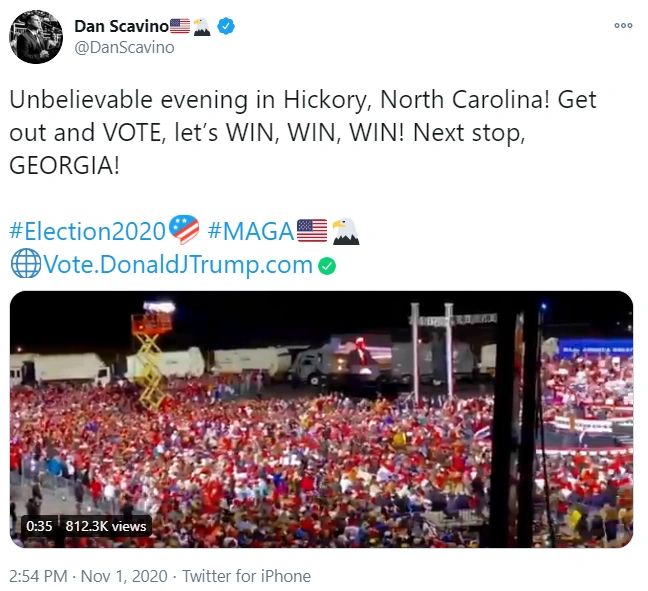Viewport: 648px width, 591px height.
Task: Click the eagle emoji after #MAGA
Action: coord(345,231)
